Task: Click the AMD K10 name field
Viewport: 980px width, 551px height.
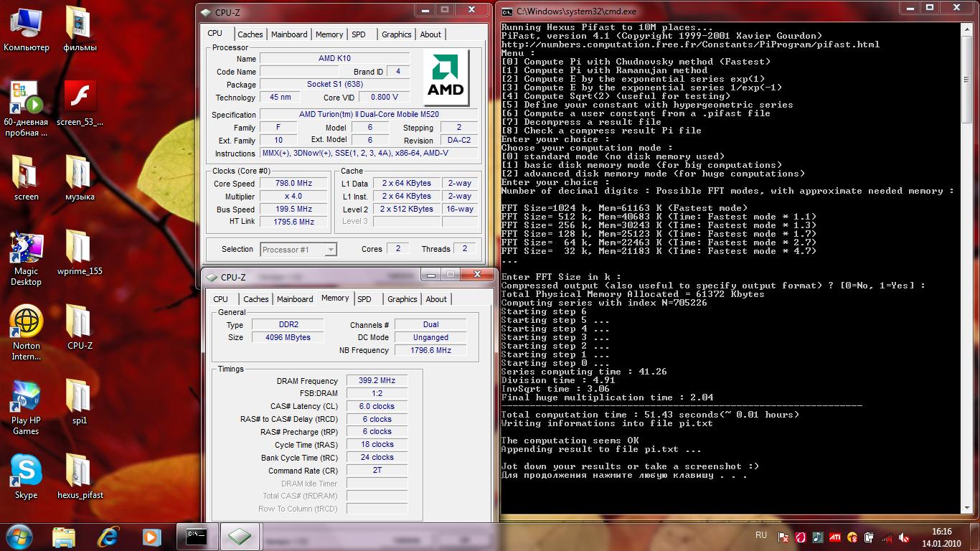Action: (x=334, y=58)
